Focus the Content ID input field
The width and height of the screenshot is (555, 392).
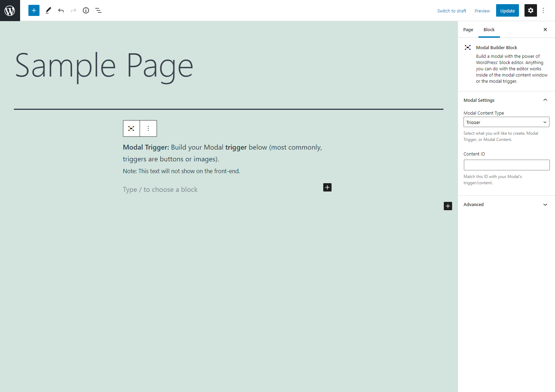click(x=506, y=165)
